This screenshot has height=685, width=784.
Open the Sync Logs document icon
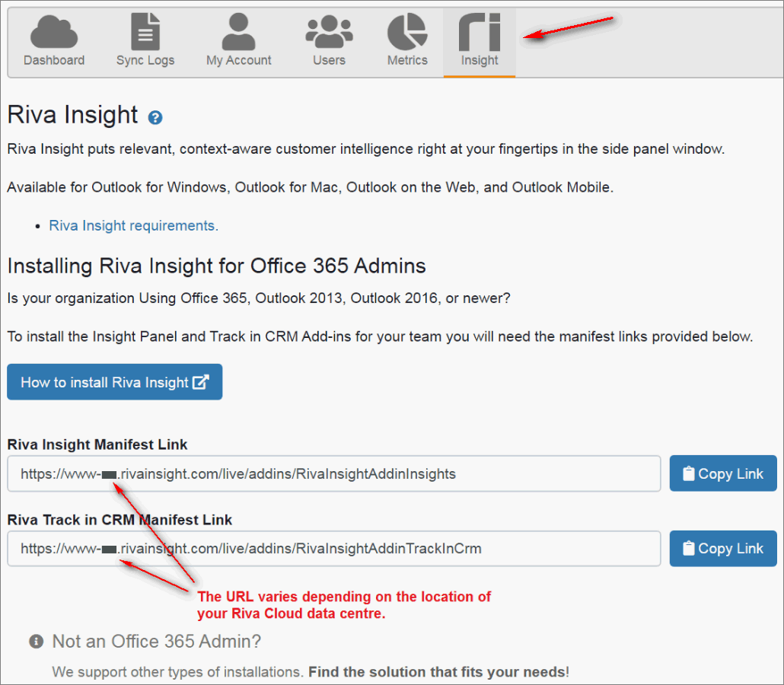click(145, 31)
